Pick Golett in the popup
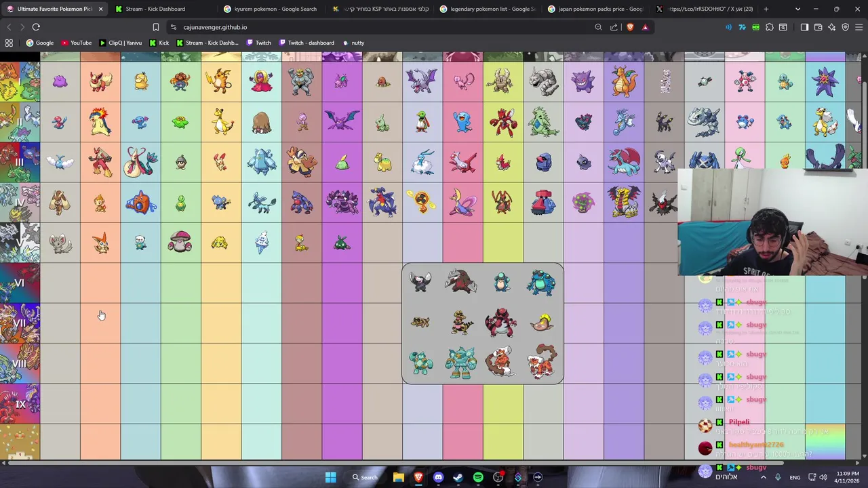 pyautogui.click(x=420, y=363)
